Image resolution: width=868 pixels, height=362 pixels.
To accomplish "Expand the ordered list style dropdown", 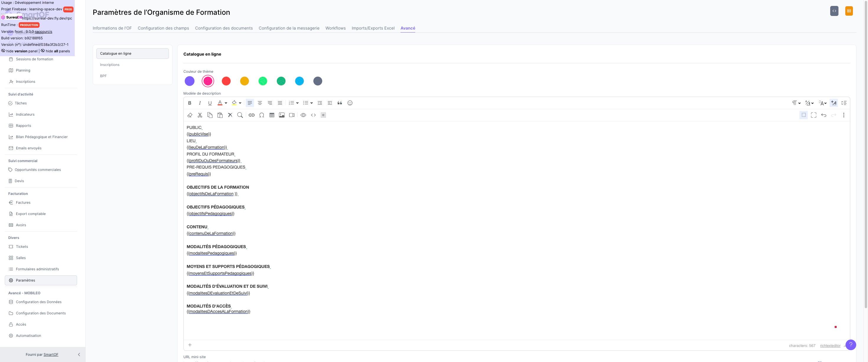I will tap(297, 103).
